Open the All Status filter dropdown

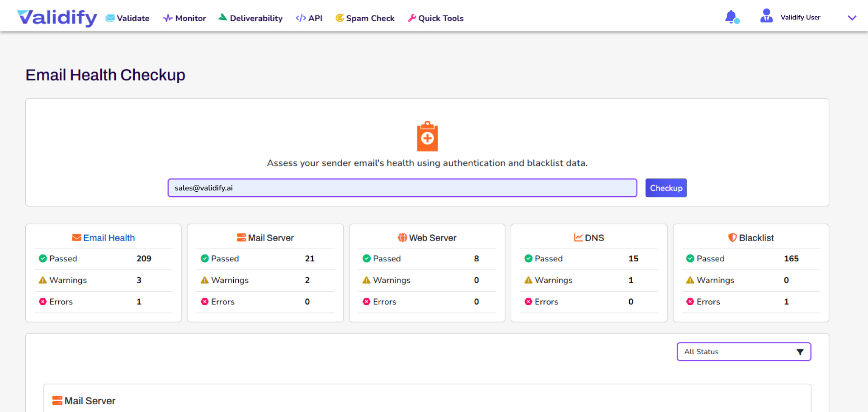(744, 352)
